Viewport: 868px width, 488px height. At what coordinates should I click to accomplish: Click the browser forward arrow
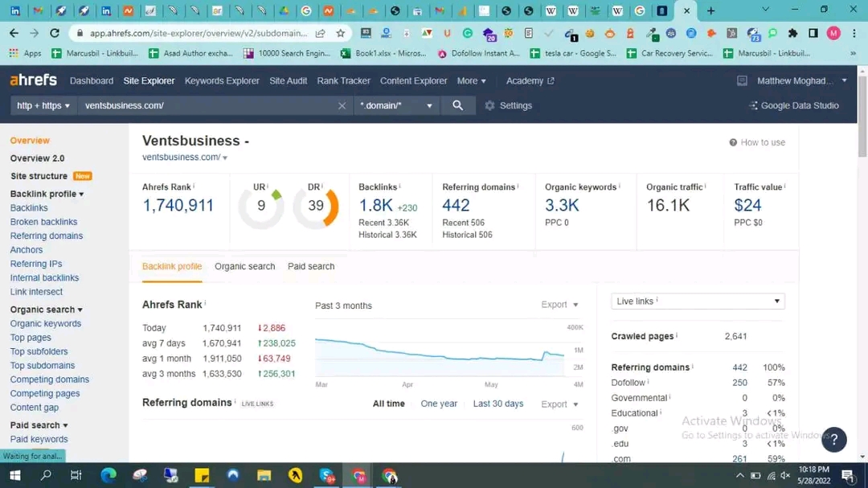click(x=35, y=33)
